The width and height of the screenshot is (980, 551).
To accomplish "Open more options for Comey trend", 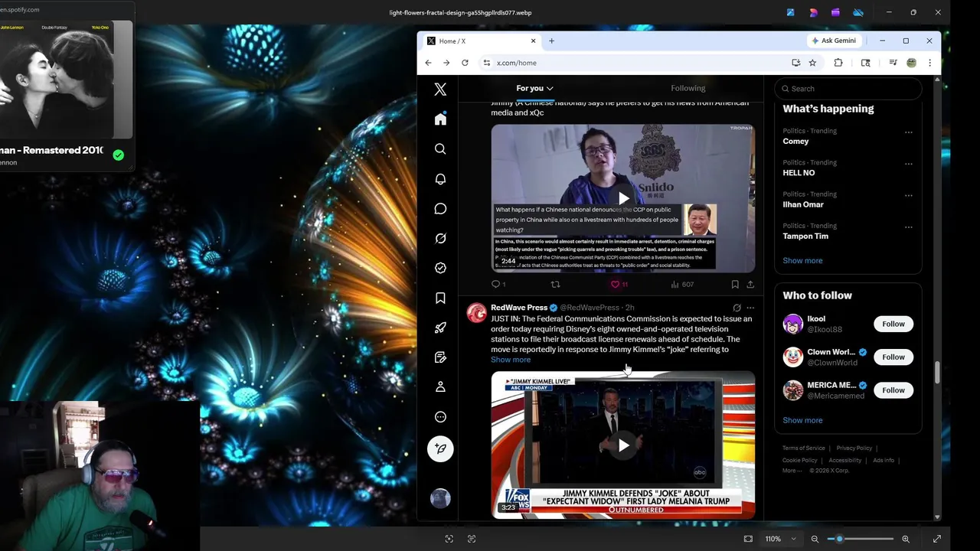I will pos(909,132).
